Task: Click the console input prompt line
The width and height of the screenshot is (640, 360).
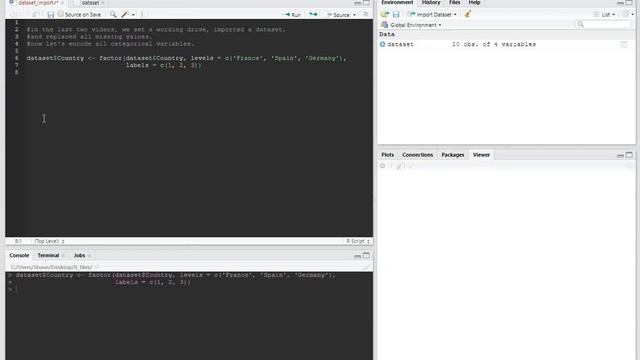Action: (x=189, y=289)
